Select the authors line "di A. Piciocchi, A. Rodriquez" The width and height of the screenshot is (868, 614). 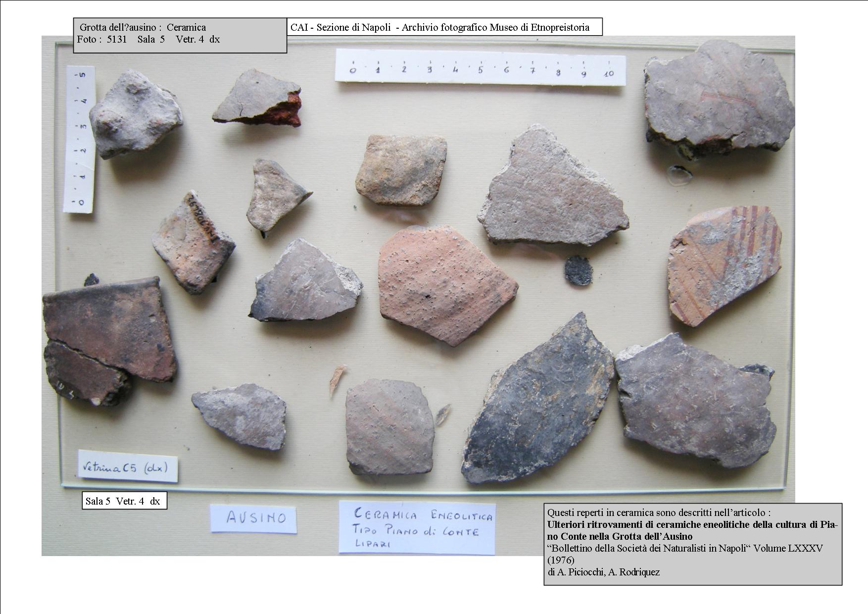[603, 572]
